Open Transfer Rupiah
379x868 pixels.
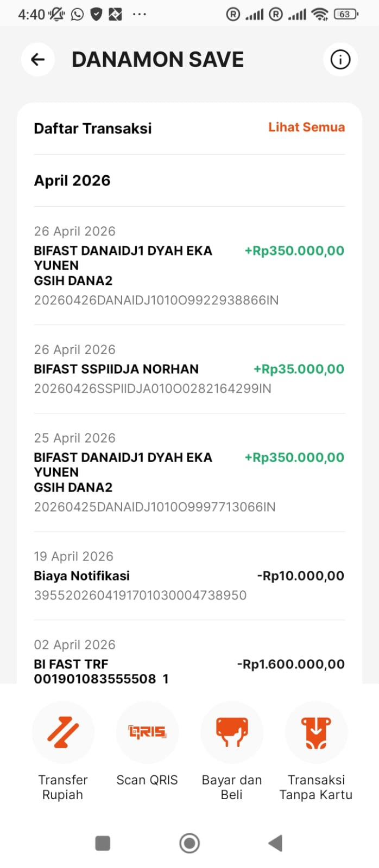click(x=63, y=751)
